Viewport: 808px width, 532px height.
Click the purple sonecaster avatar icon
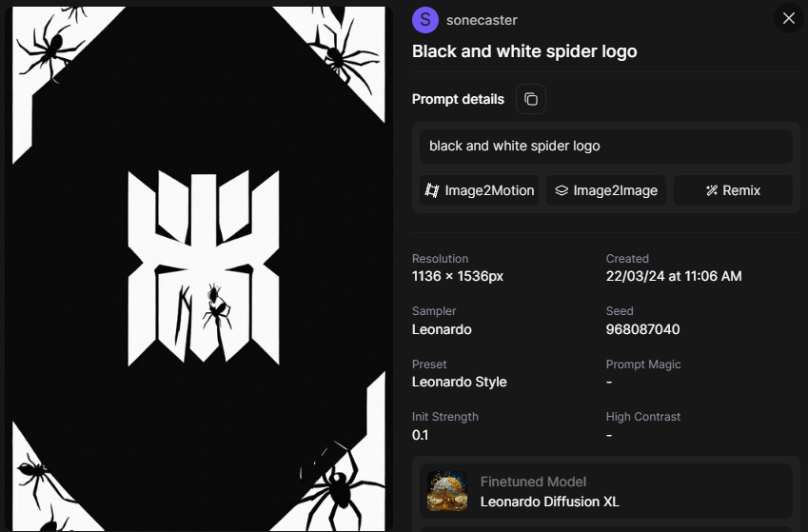pyautogui.click(x=425, y=19)
